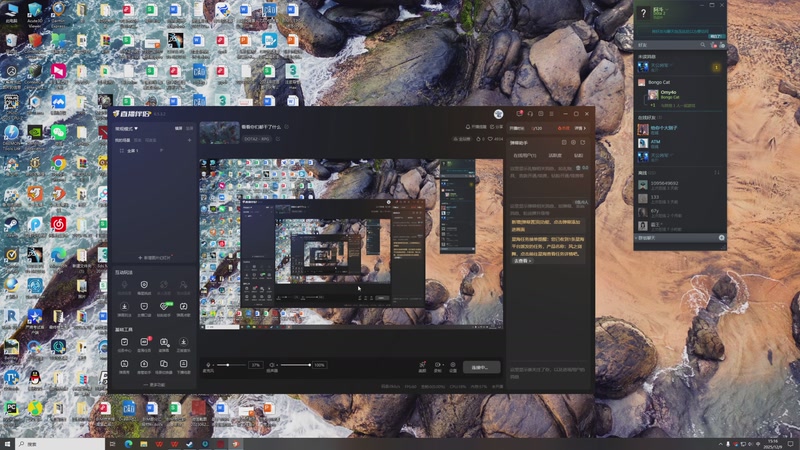Click the 37% microphone volume field

[x=255, y=365]
